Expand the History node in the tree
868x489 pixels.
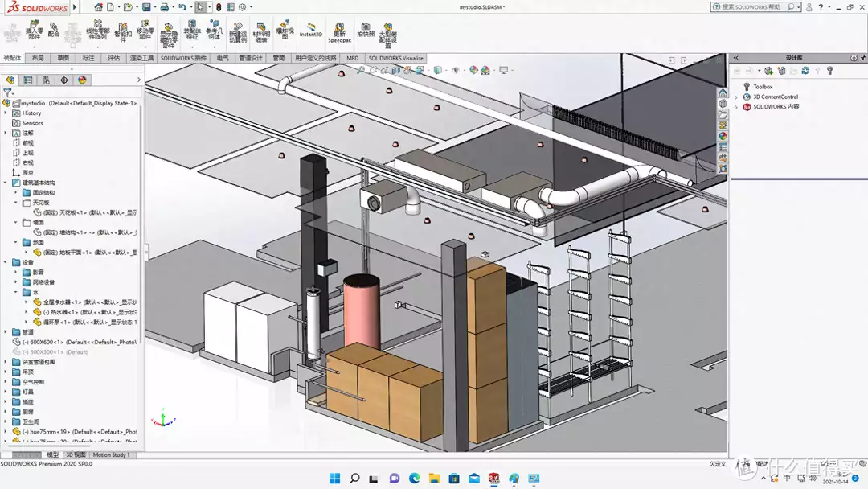tap(6, 113)
